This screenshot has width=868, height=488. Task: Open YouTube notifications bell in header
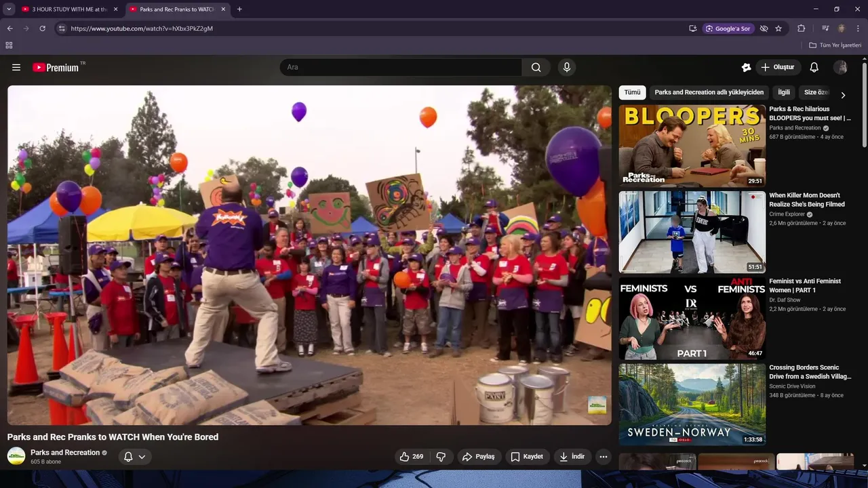(x=814, y=67)
